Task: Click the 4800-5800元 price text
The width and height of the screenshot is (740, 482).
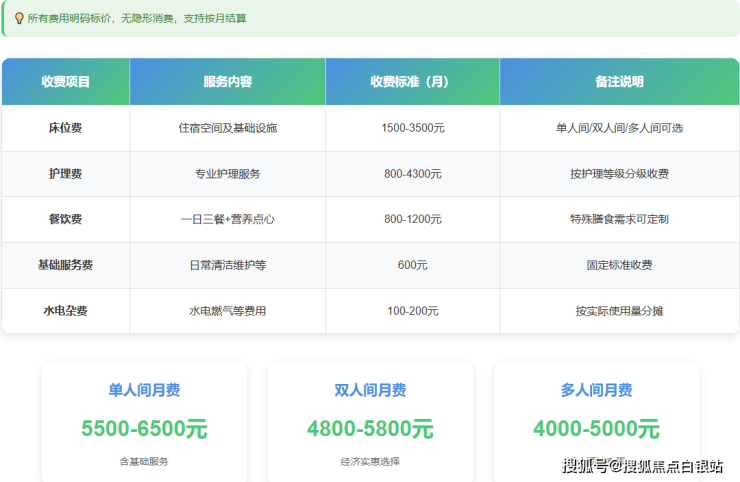Action: click(370, 429)
